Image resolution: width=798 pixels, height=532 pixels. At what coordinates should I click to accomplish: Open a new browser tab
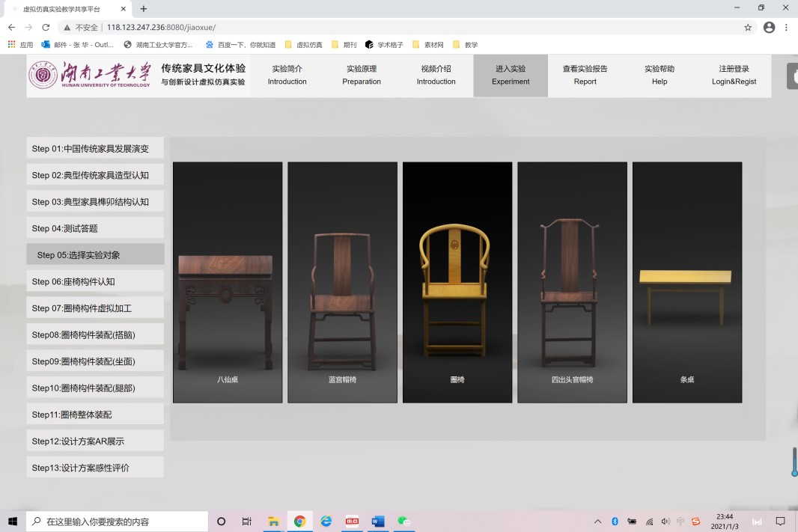[x=144, y=9]
